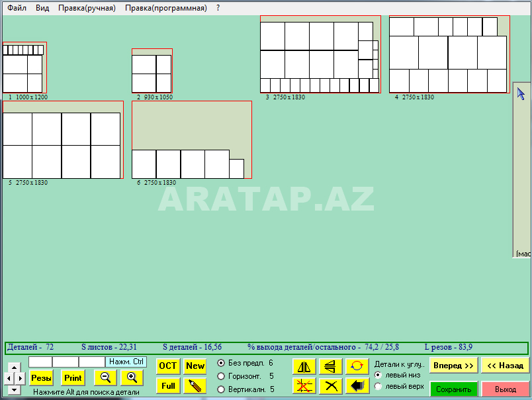
Task: Click the black left arrow icon
Action: coord(357,385)
